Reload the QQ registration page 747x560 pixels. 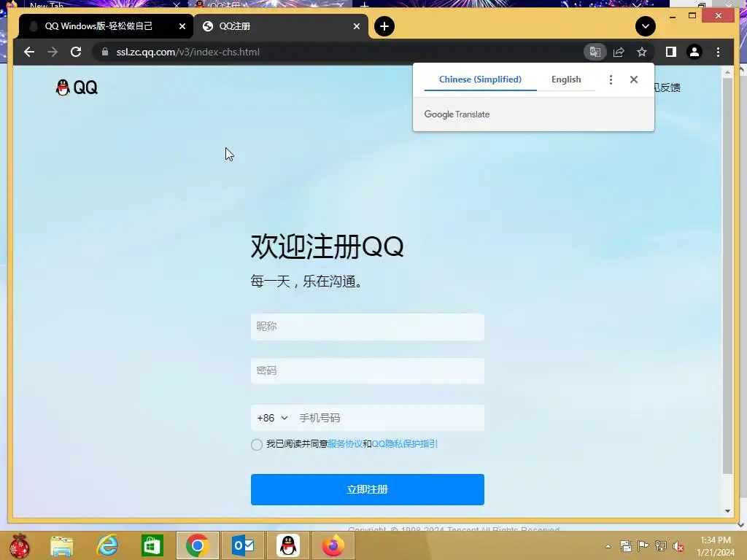coord(76,52)
